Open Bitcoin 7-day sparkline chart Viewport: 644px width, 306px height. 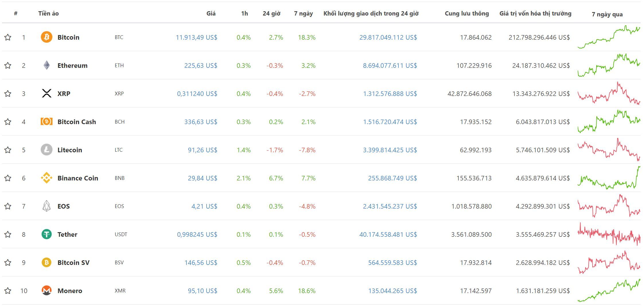[x=609, y=37]
